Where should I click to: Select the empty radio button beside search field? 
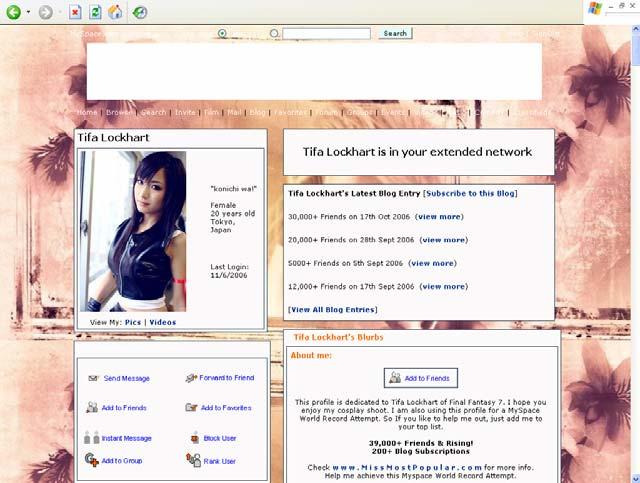point(275,33)
